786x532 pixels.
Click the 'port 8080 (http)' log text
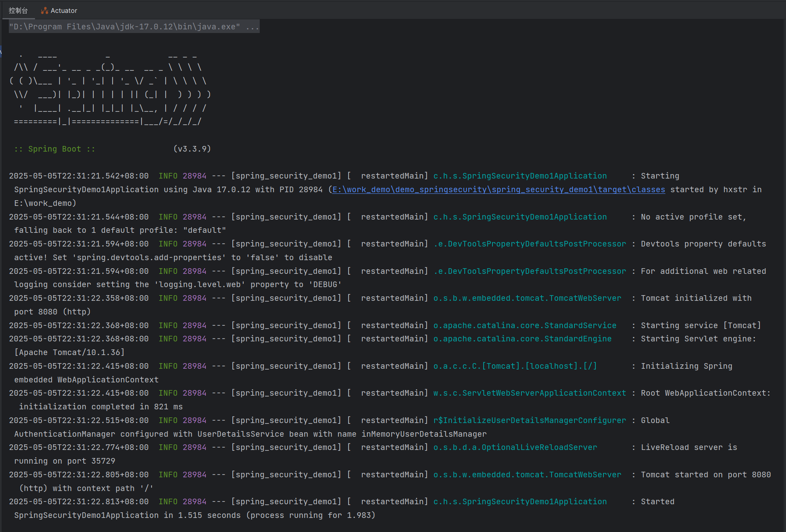coord(52,312)
